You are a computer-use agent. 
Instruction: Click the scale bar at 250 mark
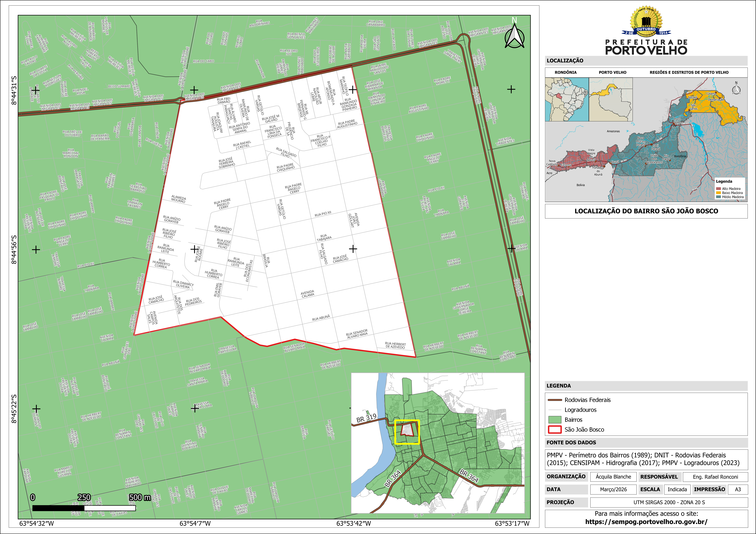pos(84,508)
